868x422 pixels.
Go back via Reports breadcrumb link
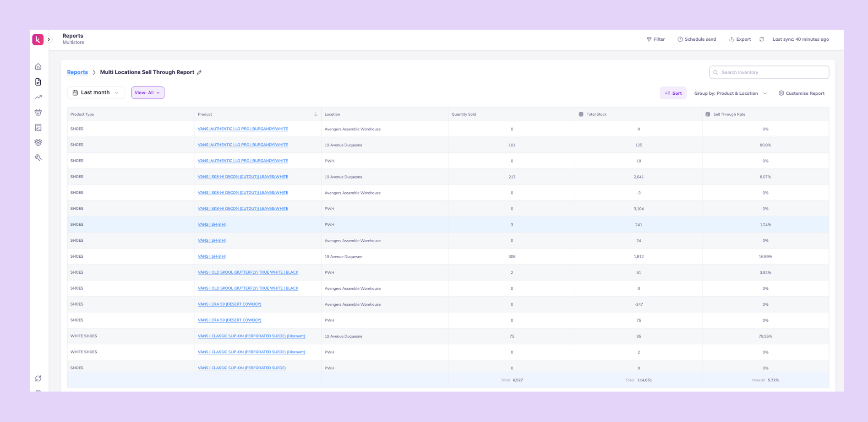pos(77,72)
